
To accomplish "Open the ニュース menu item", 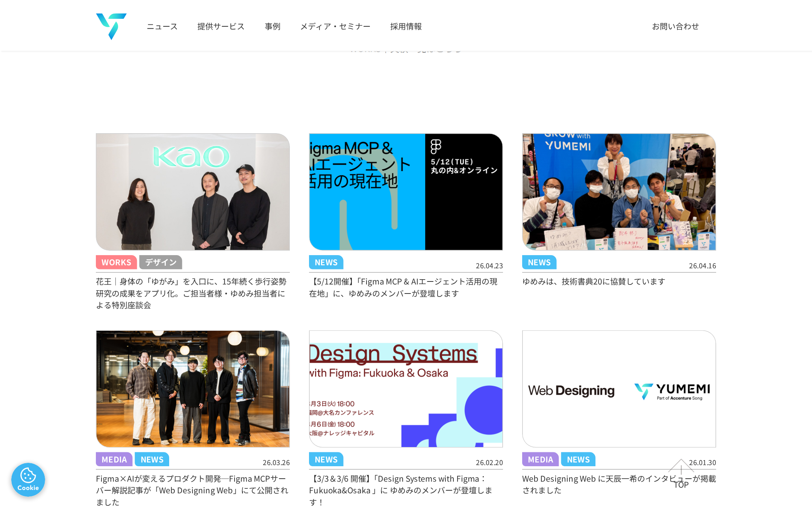I will tap(162, 26).
